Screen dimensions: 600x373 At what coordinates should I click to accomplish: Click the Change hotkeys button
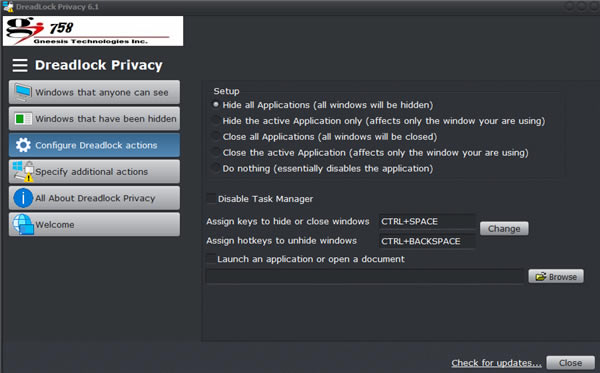click(x=504, y=229)
